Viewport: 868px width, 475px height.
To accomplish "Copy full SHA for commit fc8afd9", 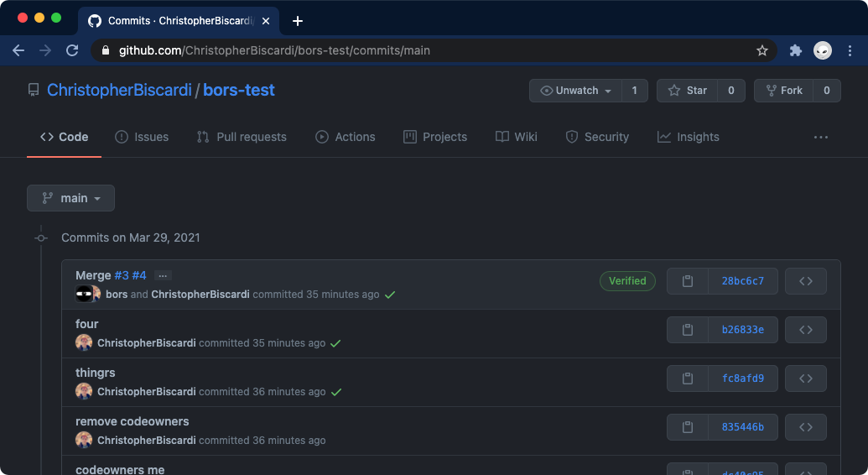I will tap(688, 378).
